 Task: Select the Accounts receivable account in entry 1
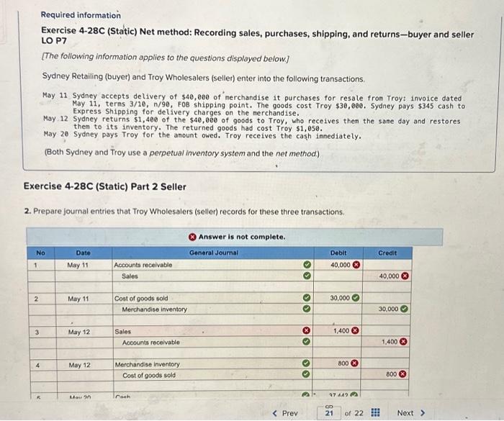click(143, 265)
